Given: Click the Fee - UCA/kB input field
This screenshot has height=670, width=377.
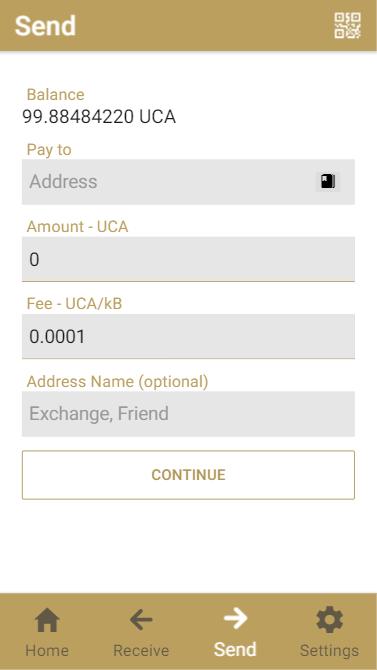Looking at the screenshot, I should [188, 336].
